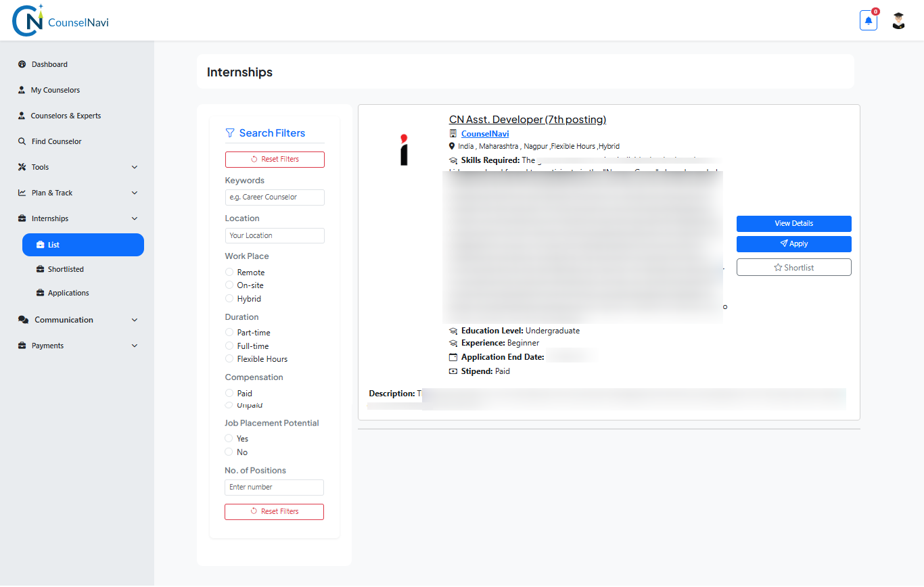924x587 pixels.
Task: Select the Remote work place option
Action: pyautogui.click(x=229, y=272)
